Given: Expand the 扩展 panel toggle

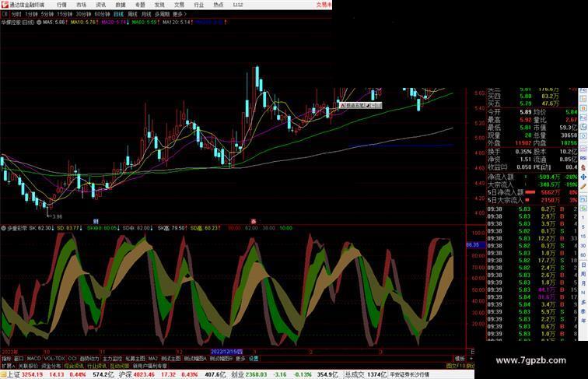Looking at the screenshot, I should (8, 366).
